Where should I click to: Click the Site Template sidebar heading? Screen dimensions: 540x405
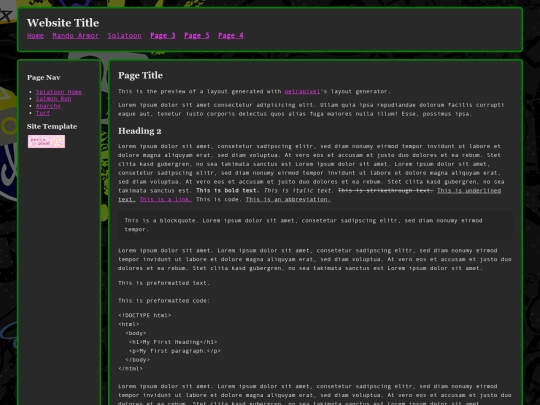[52, 126]
